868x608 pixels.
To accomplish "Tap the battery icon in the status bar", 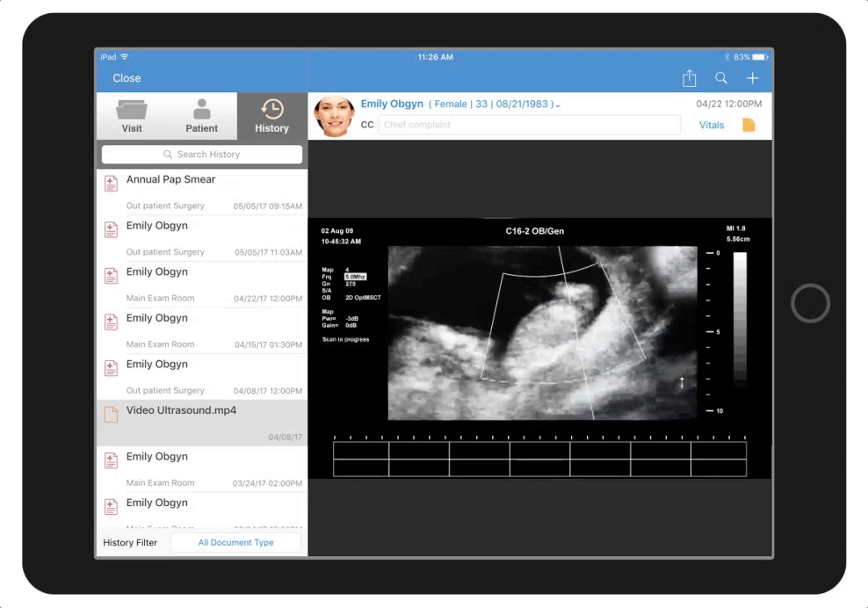I will (760, 57).
